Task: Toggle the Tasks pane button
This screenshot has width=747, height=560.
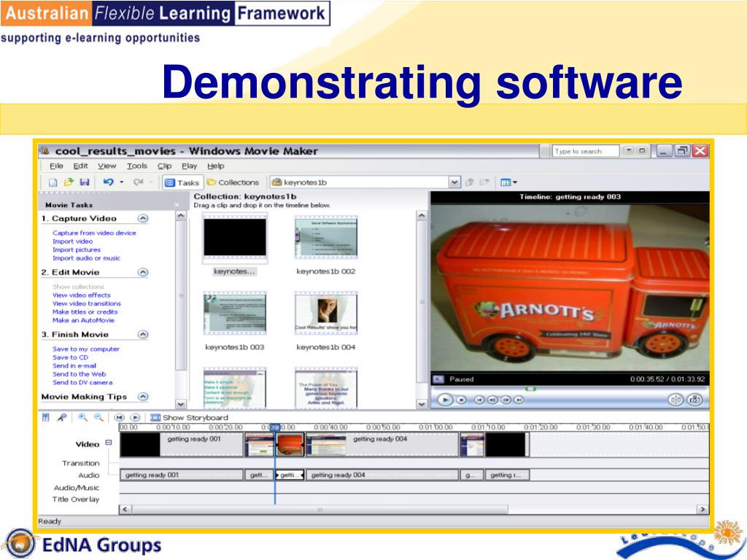Action: click(x=182, y=182)
